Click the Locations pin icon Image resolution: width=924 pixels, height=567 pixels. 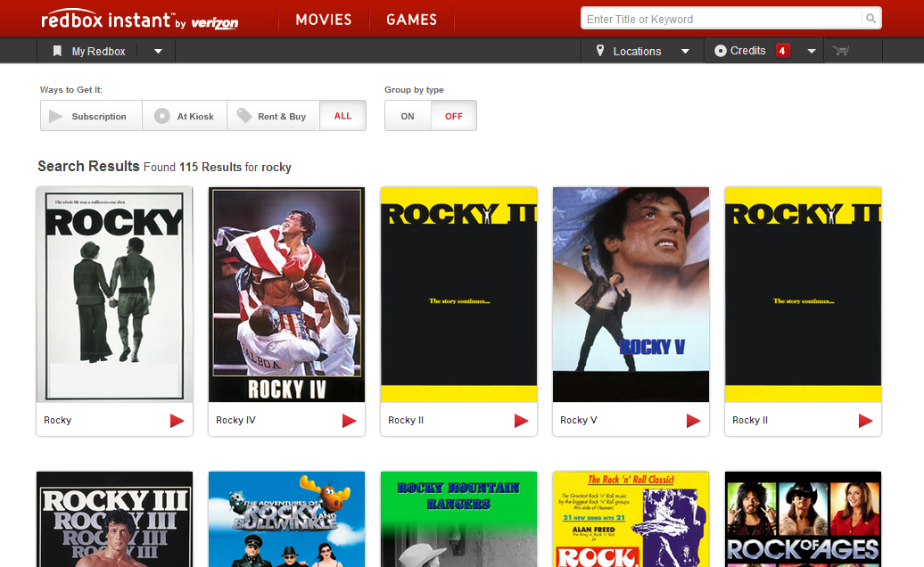(600, 51)
